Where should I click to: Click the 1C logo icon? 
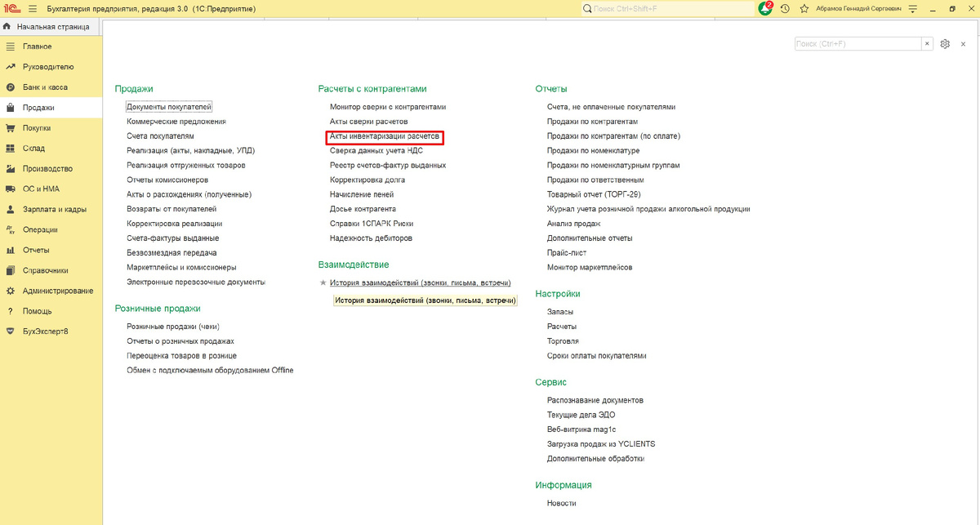tap(13, 8)
